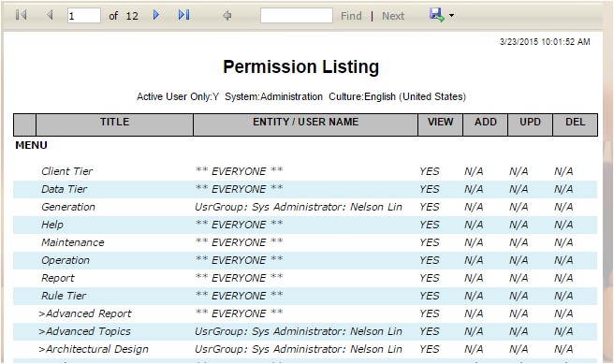
Task: Select the Generation row title
Action: coord(68,207)
